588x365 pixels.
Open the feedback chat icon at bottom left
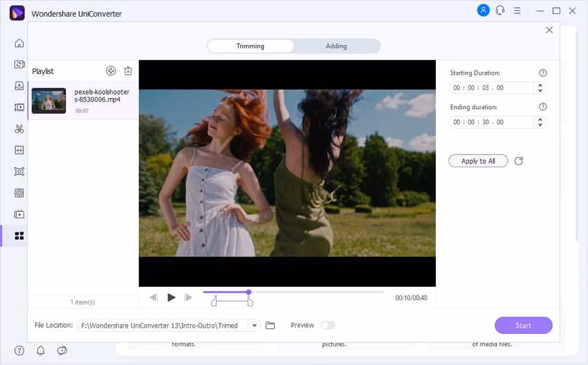tap(62, 350)
